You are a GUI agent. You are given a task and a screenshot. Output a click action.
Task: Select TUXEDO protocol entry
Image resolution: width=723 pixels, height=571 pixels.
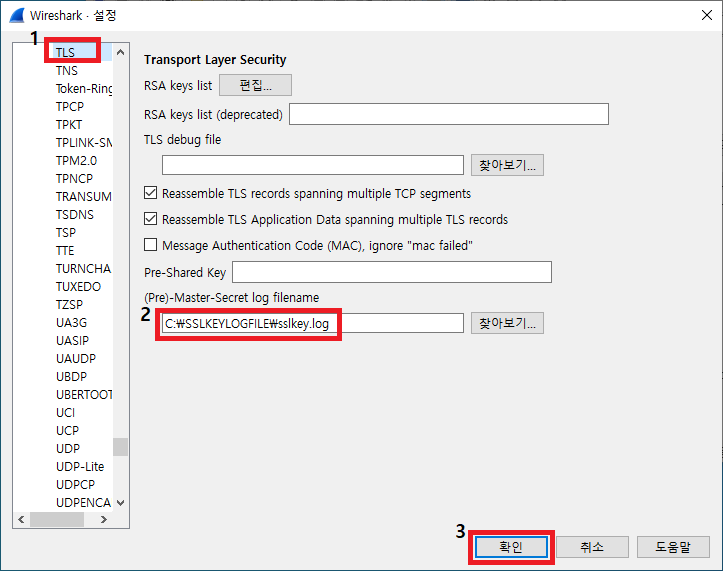coord(78,286)
